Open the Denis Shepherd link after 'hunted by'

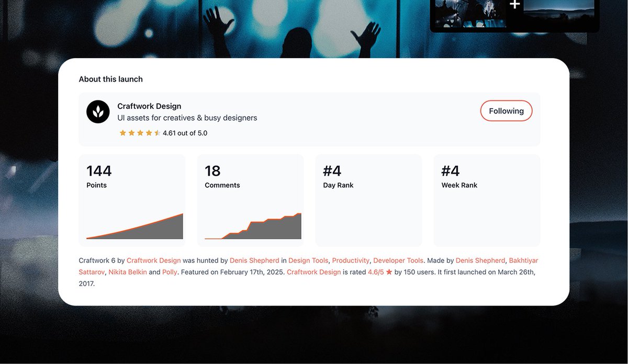tap(254, 260)
